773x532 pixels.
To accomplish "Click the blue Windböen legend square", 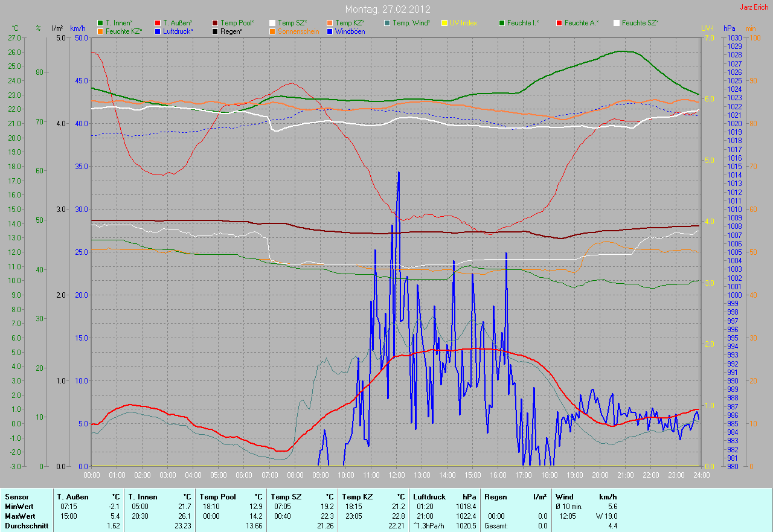I will (330, 31).
